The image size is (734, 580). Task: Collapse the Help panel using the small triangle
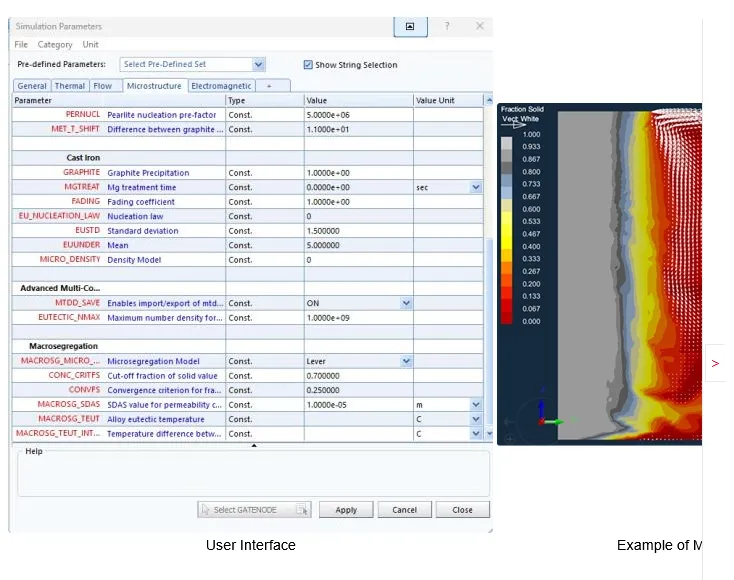pos(254,446)
